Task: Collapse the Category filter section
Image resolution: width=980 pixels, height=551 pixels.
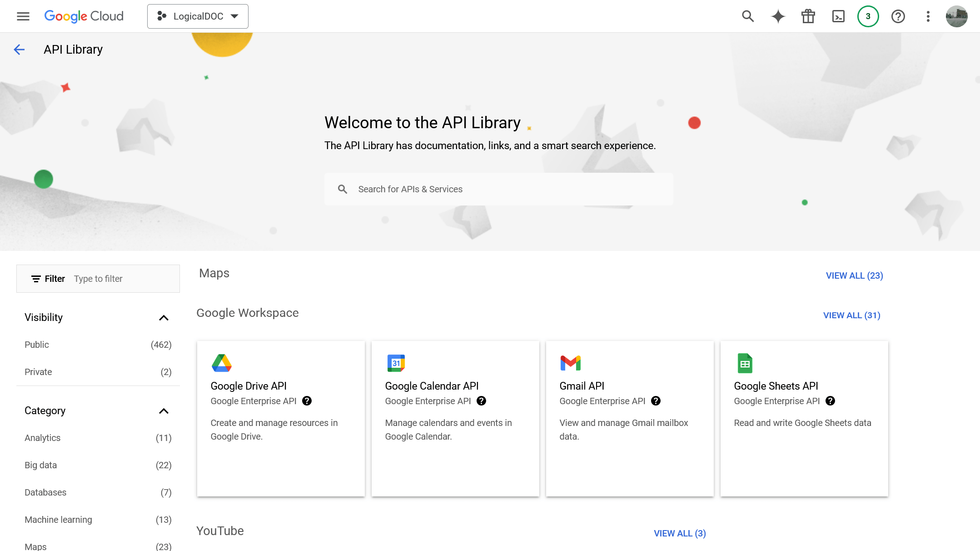Action: (164, 411)
